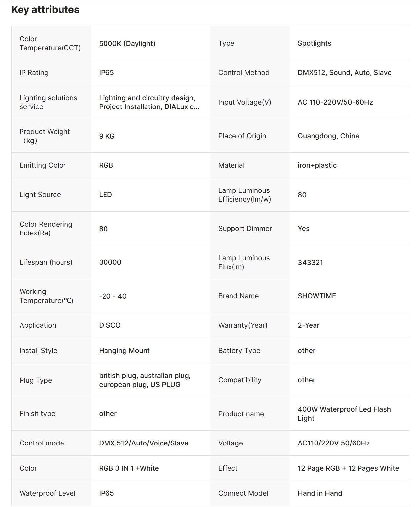Click the Lamp Luminous Flux(lm) label
The height and width of the screenshot is (507, 420).
(x=244, y=262)
